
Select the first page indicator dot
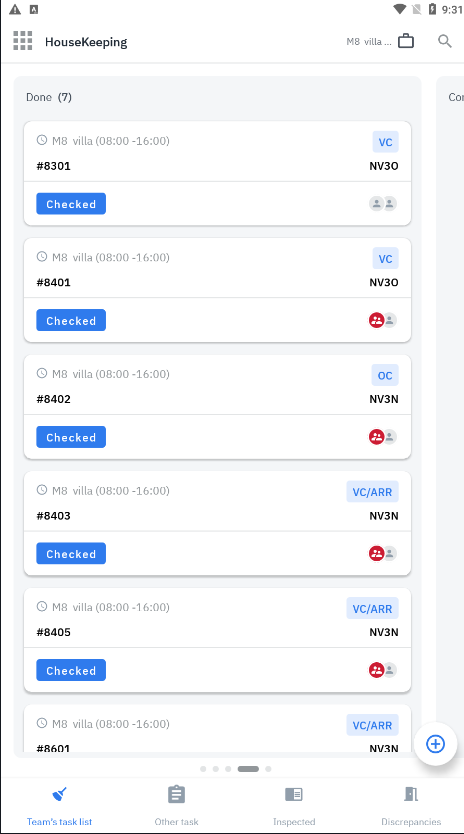[203, 769]
